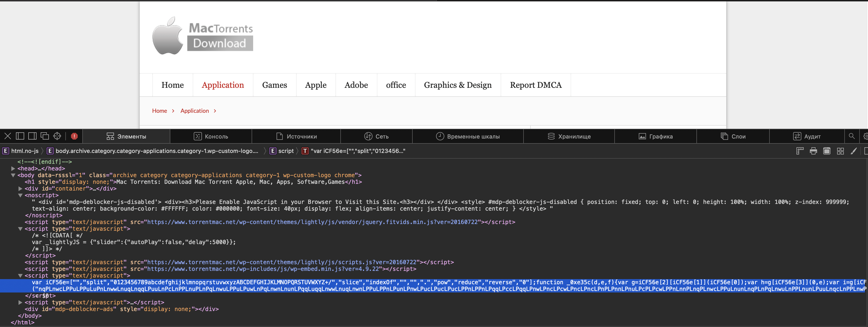This screenshot has width=868, height=327.
Task: Activate the element selection crosshair tool
Action: coord(57,136)
